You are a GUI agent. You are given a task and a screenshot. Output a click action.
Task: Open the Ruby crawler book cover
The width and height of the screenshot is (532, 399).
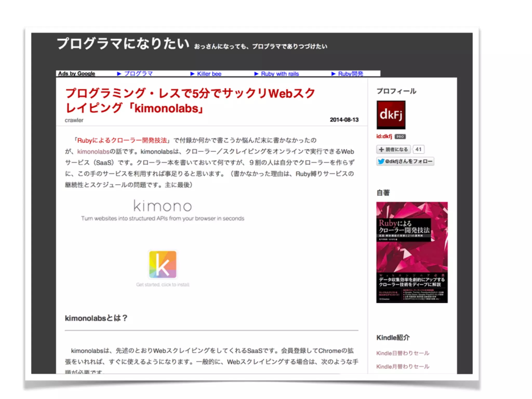pos(412,252)
